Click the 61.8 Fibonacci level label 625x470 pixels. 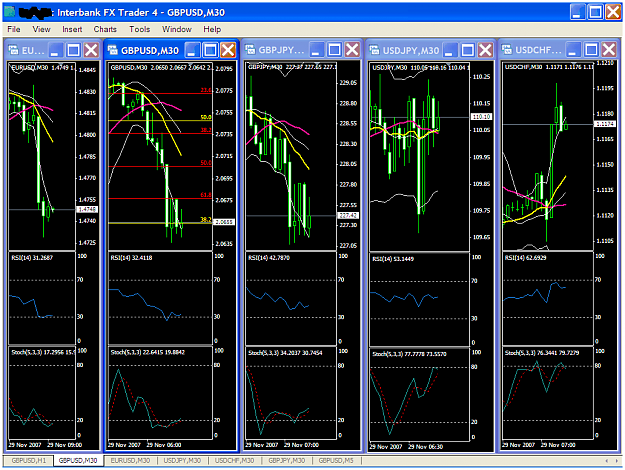tap(206, 195)
